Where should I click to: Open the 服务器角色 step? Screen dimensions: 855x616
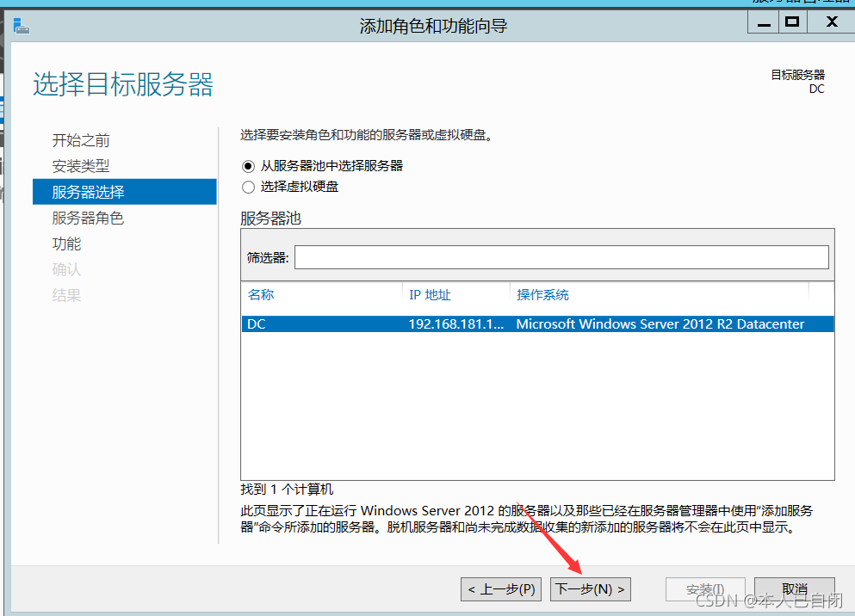tap(88, 218)
